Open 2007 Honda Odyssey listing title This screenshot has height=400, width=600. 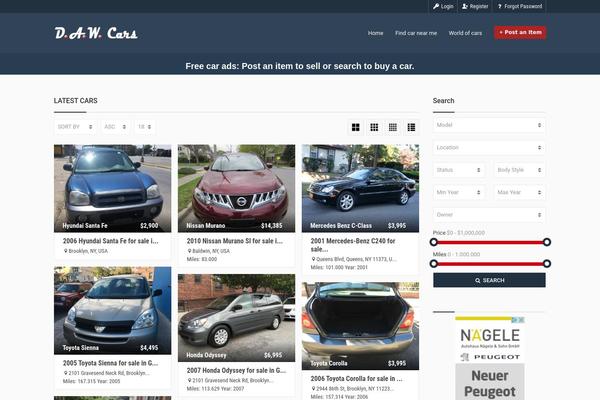pos(236,371)
